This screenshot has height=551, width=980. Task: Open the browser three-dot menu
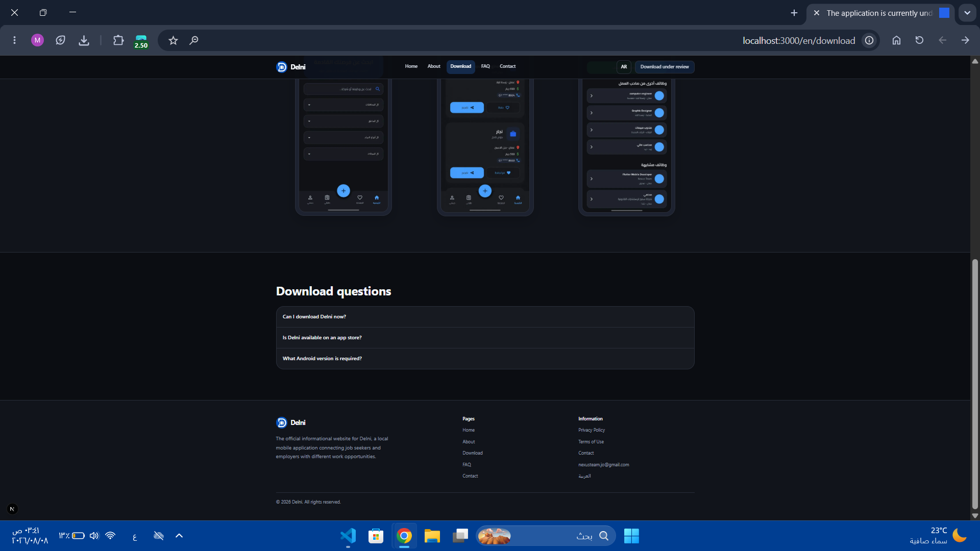pos(14,40)
